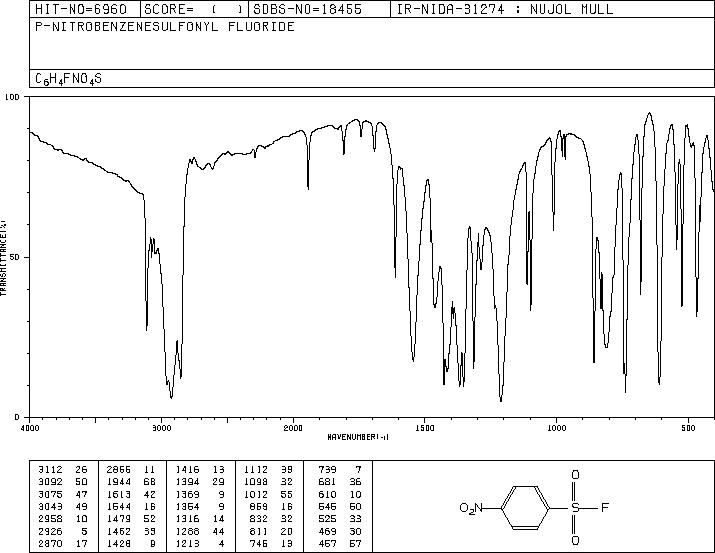The height and width of the screenshot is (553, 715).
Task: Select the 681 peak row in table
Action: [340, 482]
